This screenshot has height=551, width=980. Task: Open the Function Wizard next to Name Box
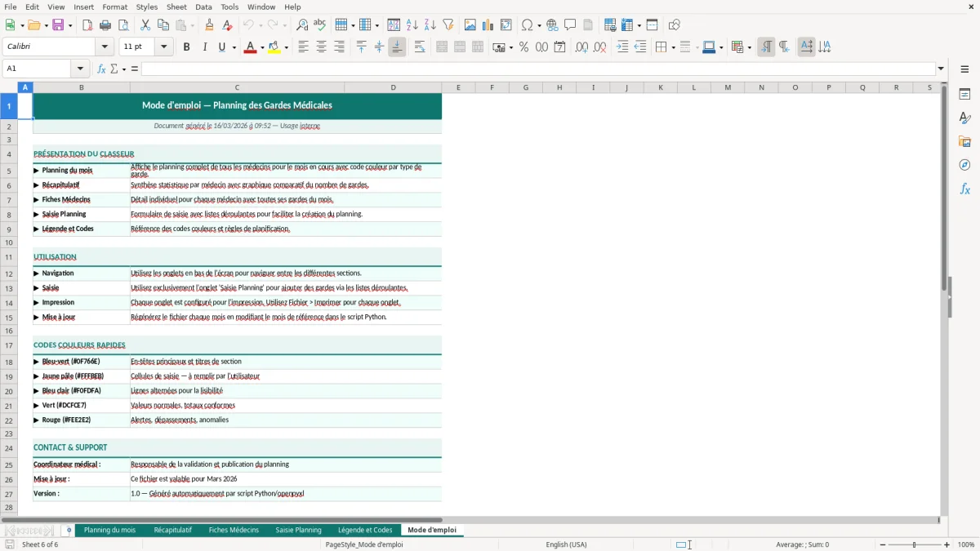[x=102, y=69]
